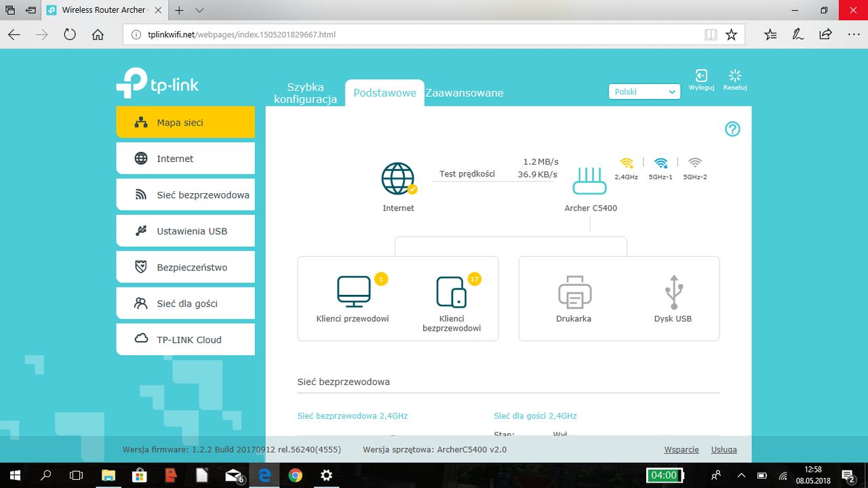Click the Share page icon

point(825,35)
